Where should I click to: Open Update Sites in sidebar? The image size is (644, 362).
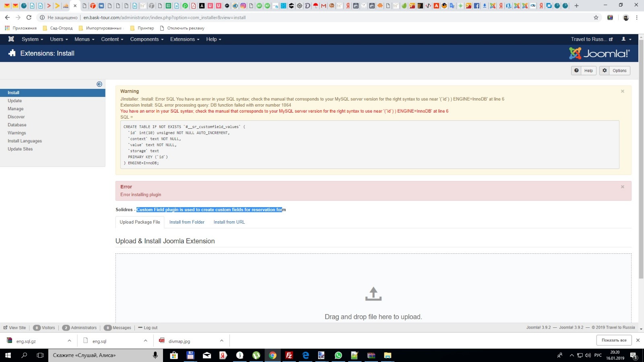pos(20,149)
